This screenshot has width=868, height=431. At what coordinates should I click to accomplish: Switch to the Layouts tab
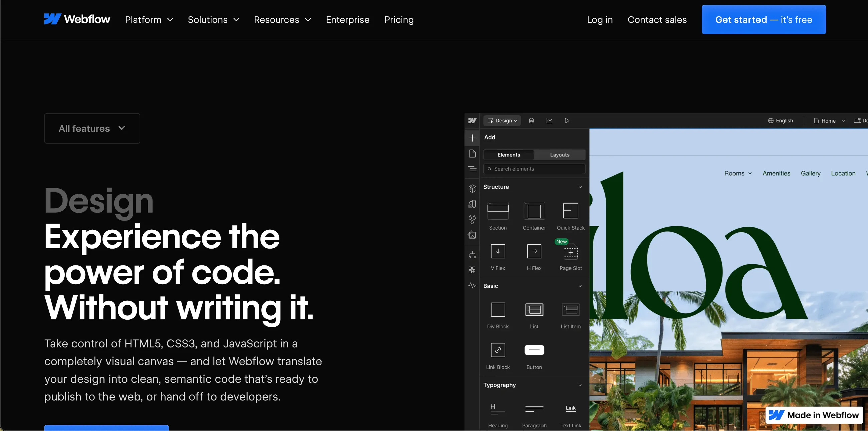[x=559, y=155]
